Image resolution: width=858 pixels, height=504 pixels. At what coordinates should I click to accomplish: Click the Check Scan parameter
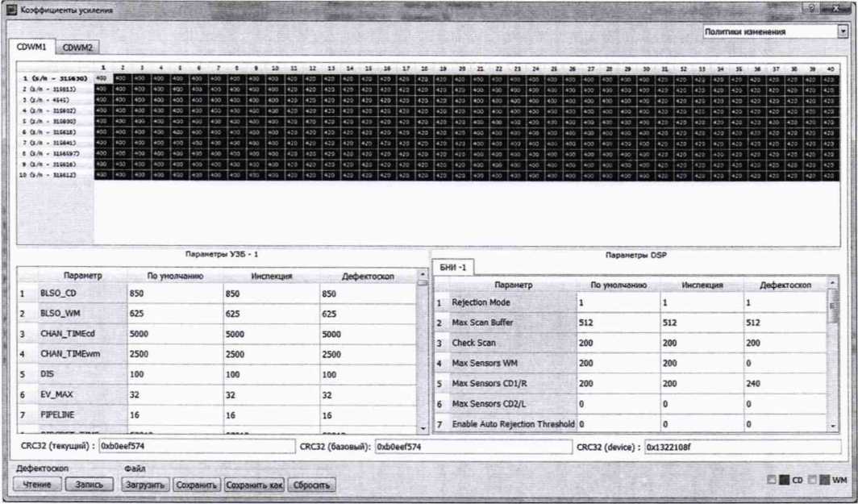click(513, 343)
